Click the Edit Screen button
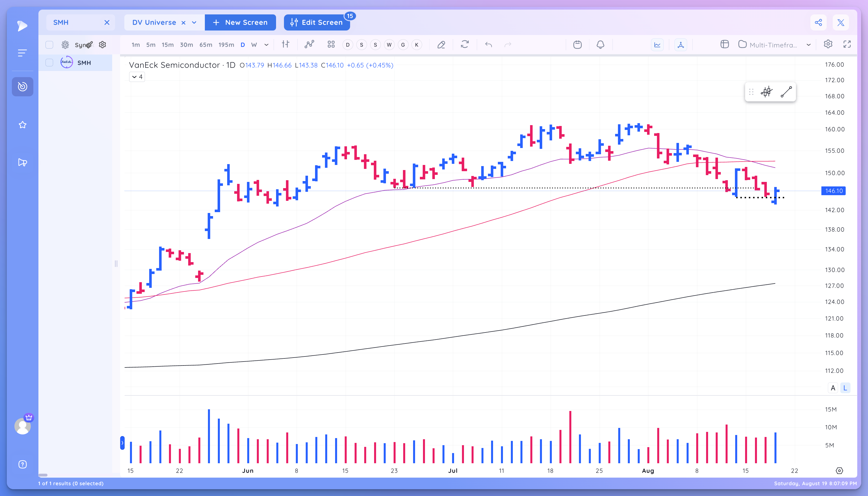 click(x=316, y=23)
